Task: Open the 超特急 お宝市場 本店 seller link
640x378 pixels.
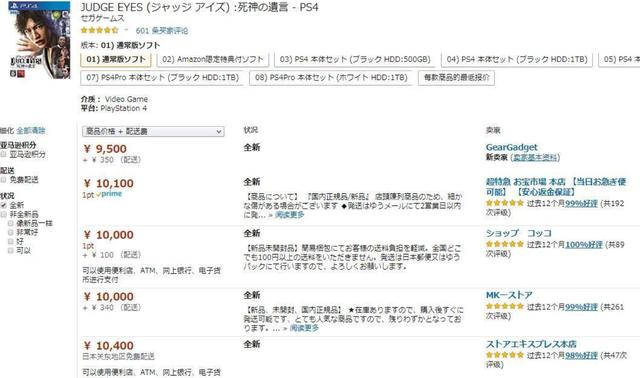Action: pos(556,187)
